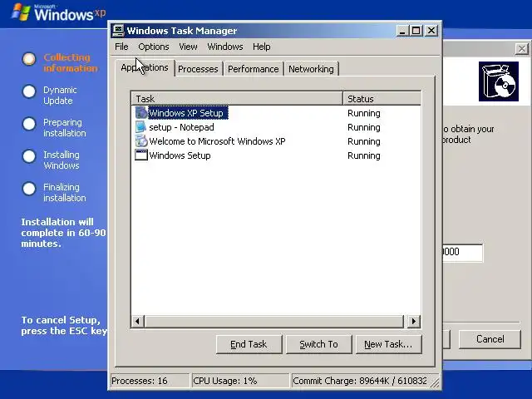Select the 'Windows Setup' task row
The image size is (532, 399).
[x=276, y=155]
